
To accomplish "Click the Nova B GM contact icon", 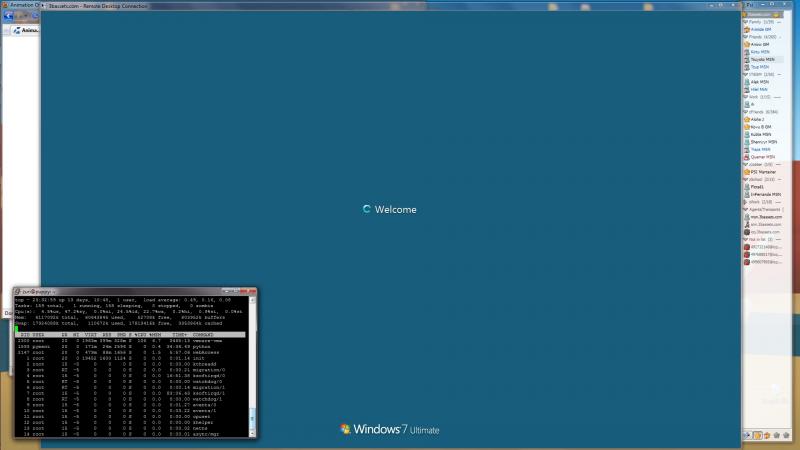I will pyautogui.click(x=746, y=127).
